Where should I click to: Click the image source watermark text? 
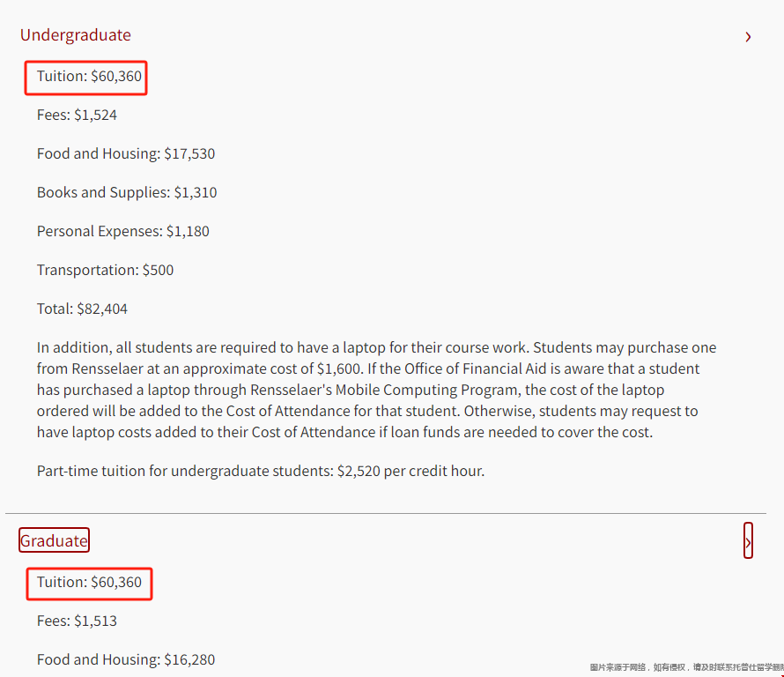coord(686,667)
